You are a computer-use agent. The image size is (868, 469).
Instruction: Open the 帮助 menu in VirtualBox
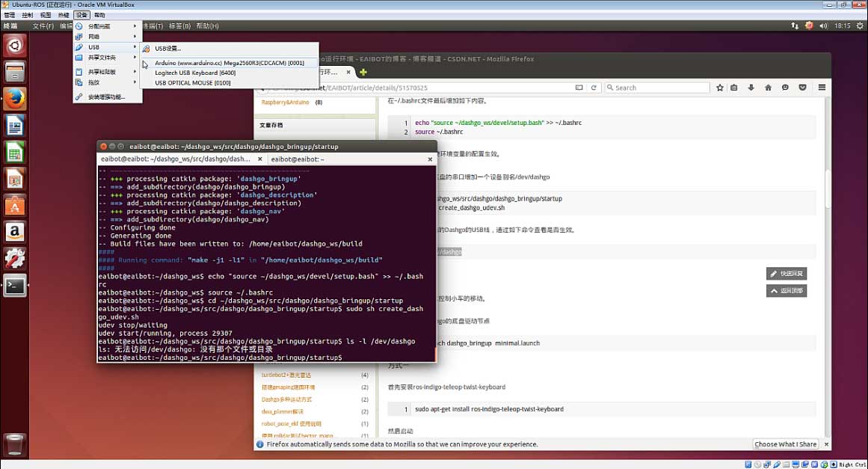[99, 15]
